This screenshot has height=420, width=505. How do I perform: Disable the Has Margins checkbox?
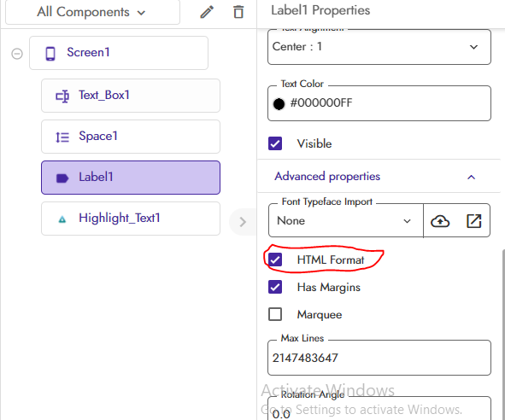(x=275, y=287)
